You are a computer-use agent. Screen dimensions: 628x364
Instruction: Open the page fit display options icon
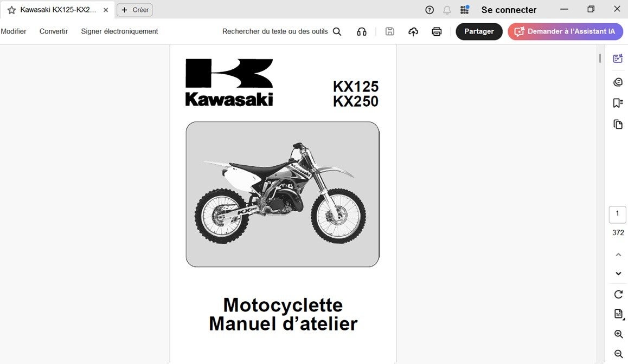619,314
